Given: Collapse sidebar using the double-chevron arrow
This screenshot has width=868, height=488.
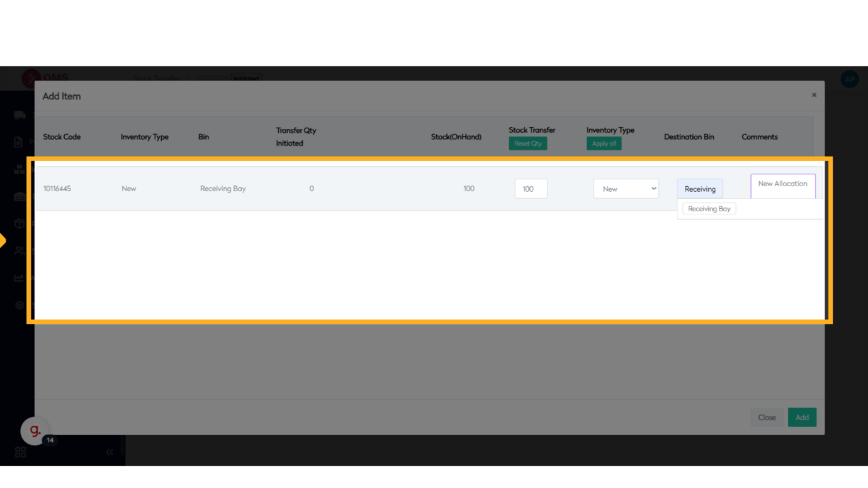Looking at the screenshot, I should (110, 452).
